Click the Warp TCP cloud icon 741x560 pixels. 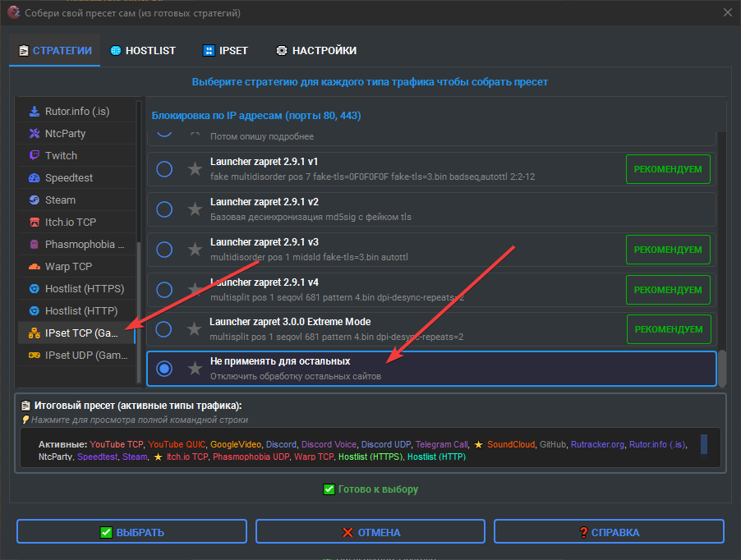click(x=35, y=267)
